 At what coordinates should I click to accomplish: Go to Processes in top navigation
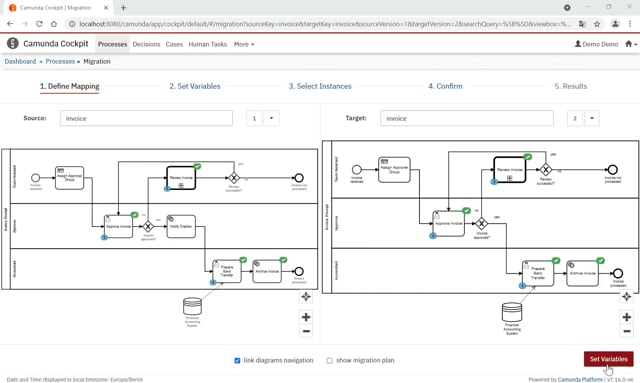[x=113, y=44]
